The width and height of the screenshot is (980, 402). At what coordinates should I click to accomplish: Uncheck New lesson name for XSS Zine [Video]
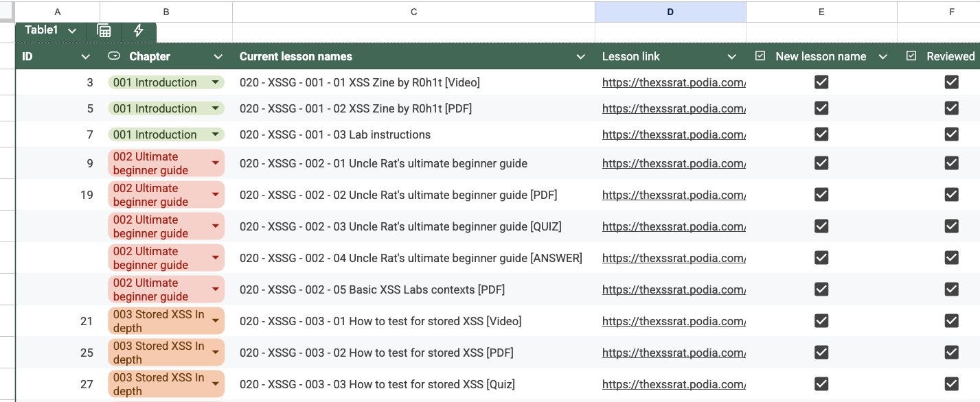[821, 82]
